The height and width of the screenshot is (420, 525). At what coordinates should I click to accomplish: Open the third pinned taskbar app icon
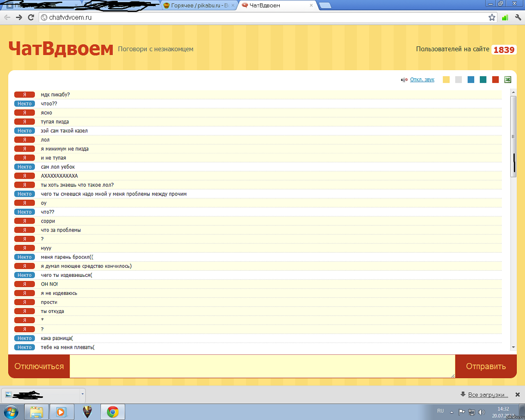click(x=87, y=412)
